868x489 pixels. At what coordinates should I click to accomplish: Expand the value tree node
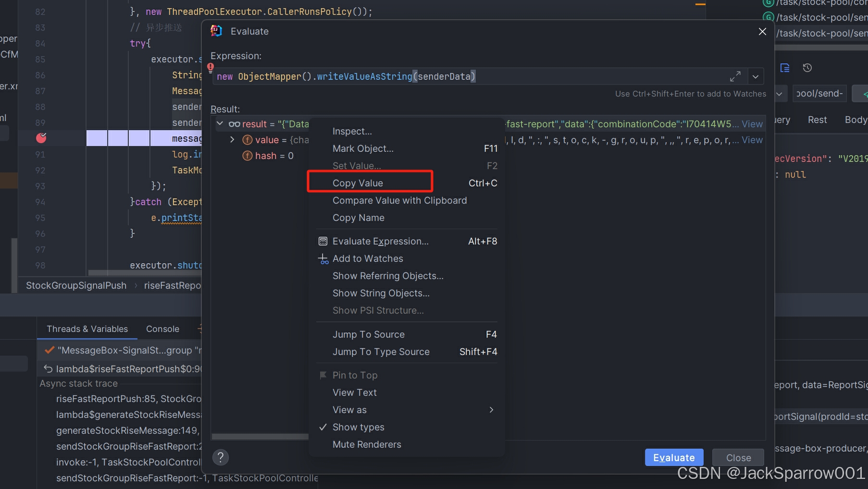tap(232, 140)
